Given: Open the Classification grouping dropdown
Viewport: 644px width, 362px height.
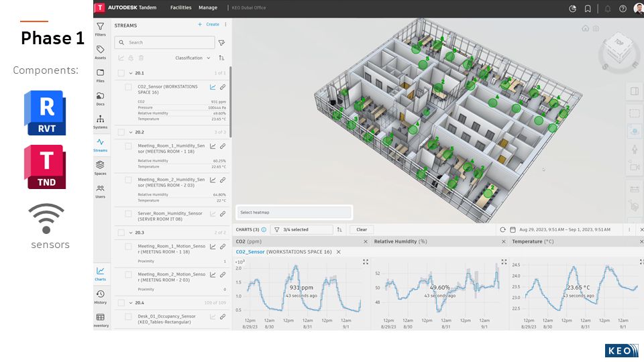Looking at the screenshot, I should tap(193, 58).
